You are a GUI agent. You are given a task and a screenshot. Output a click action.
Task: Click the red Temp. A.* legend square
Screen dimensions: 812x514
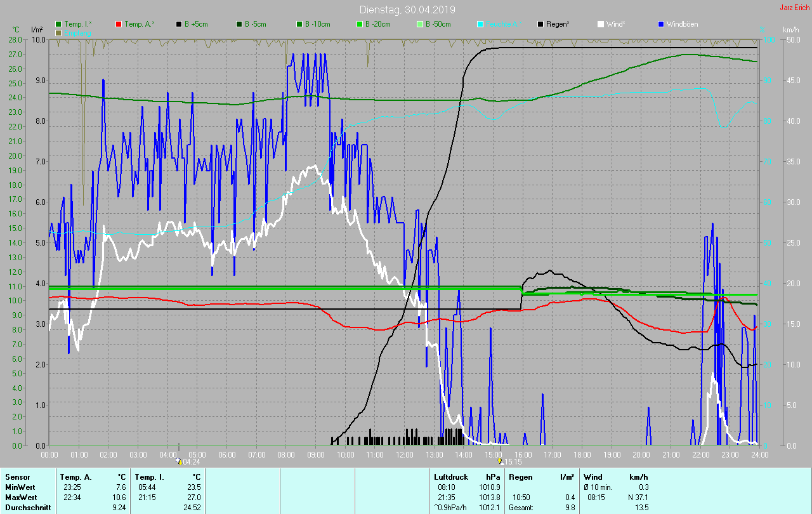click(x=119, y=24)
